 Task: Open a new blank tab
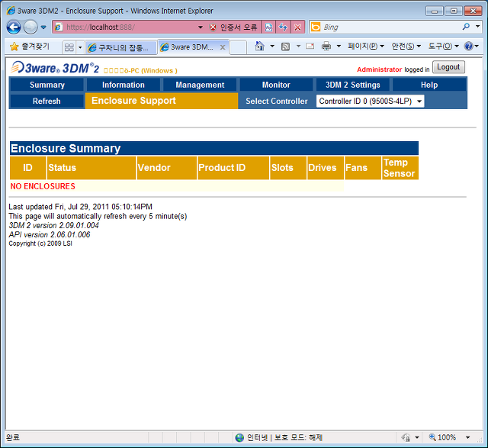click(x=239, y=47)
